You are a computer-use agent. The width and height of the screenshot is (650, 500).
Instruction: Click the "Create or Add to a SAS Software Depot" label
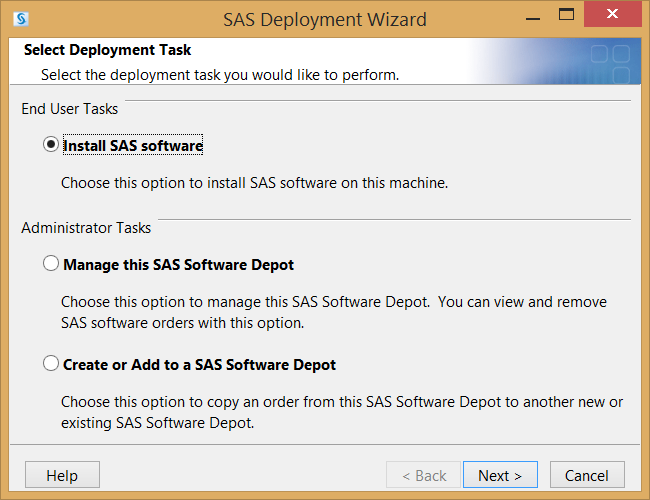click(x=199, y=364)
